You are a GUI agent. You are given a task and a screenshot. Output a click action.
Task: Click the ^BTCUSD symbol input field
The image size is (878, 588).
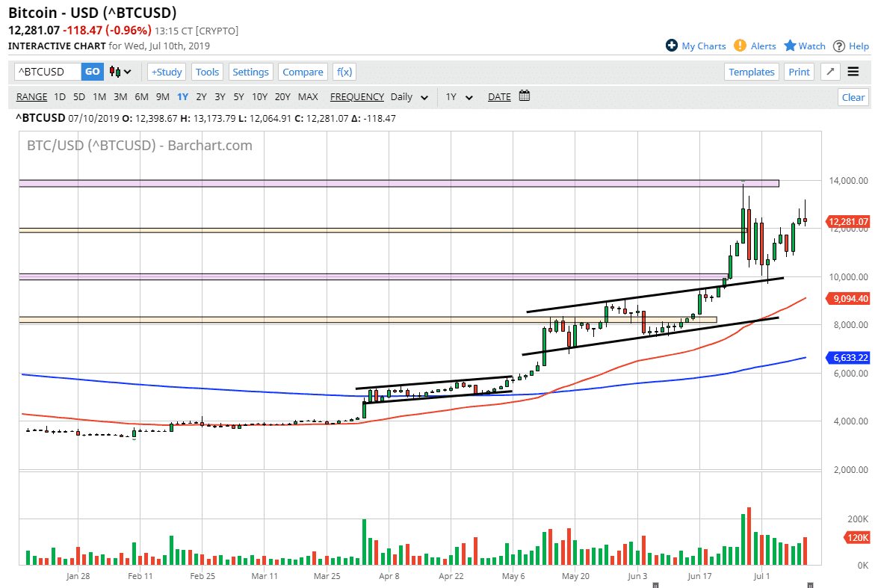(x=48, y=72)
